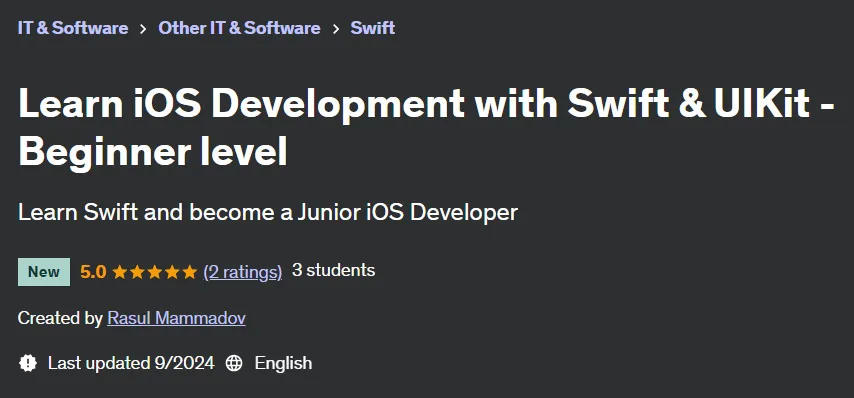Open instructor Rasul Mammadov's profile
Image resolution: width=854 pixels, height=398 pixels.
176,318
